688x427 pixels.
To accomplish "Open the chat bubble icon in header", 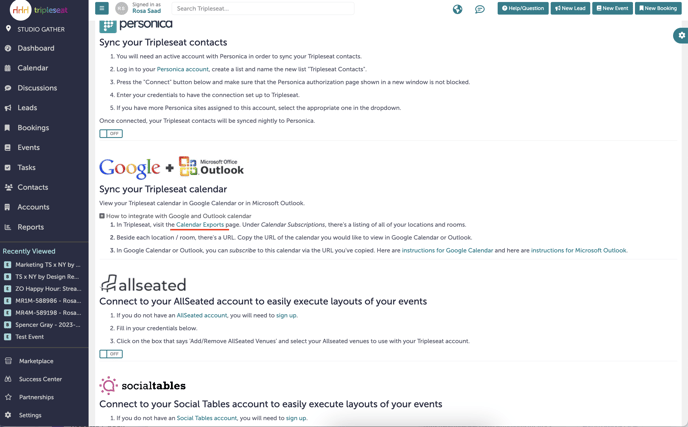I will [x=480, y=9].
